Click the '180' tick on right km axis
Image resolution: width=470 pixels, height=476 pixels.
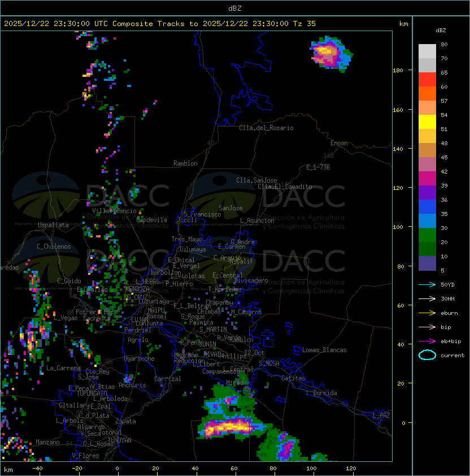[x=398, y=71]
